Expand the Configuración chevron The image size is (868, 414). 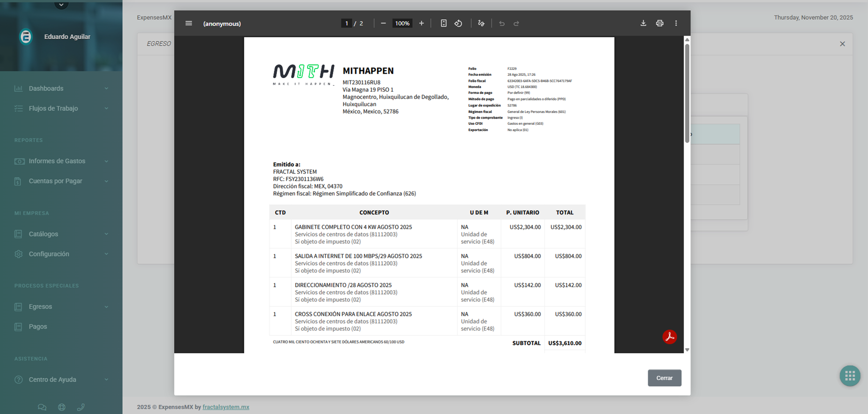coord(107,254)
